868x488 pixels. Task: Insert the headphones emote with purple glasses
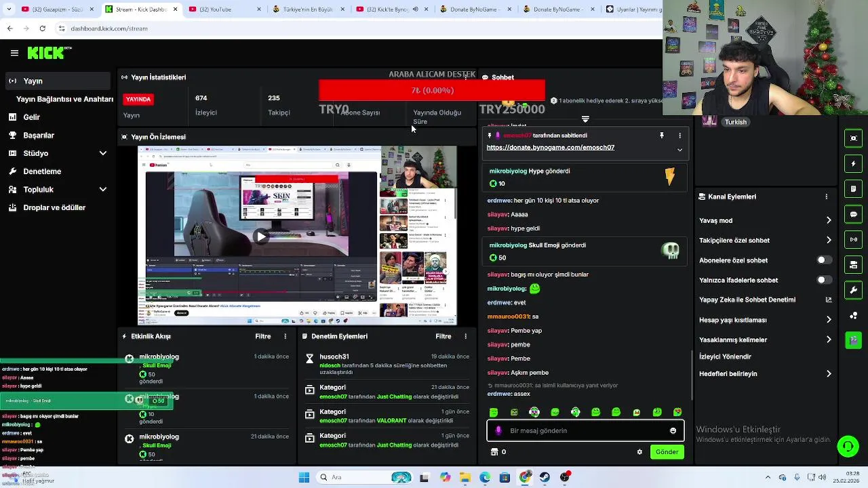[534, 412]
